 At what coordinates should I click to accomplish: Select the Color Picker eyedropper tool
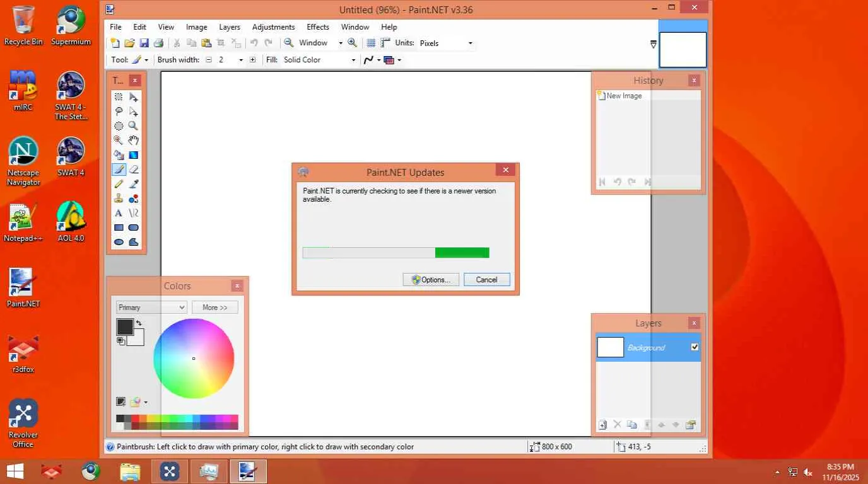tap(134, 184)
